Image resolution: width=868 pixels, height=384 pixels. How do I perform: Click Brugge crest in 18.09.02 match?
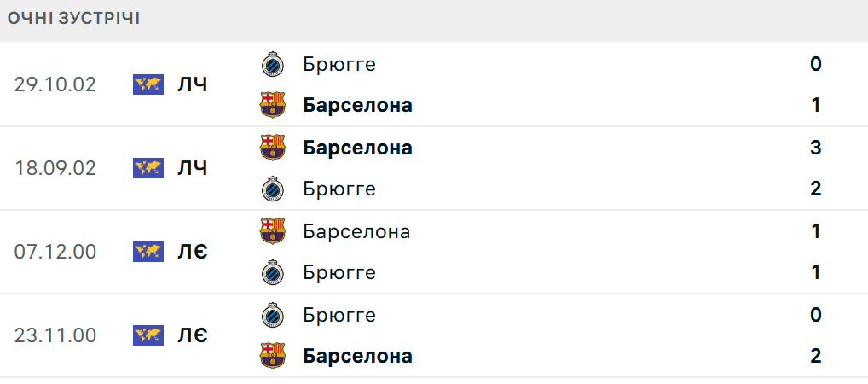click(273, 189)
